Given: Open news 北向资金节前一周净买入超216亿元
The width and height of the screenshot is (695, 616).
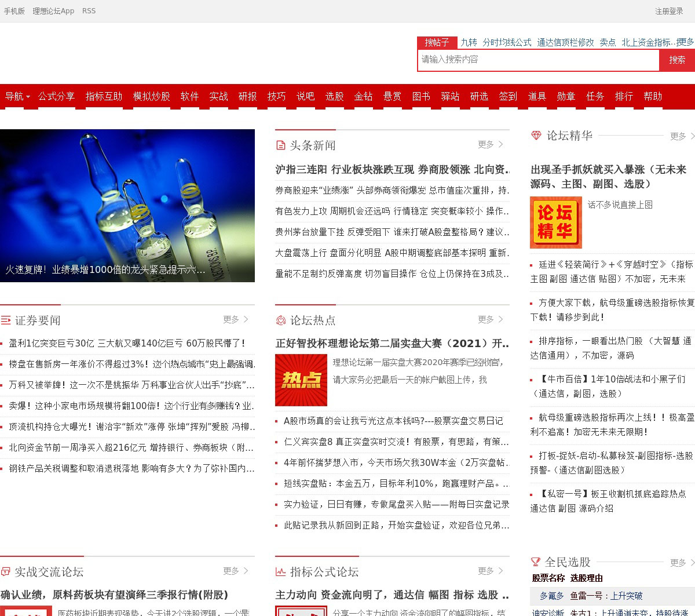Looking at the screenshot, I should click(131, 447).
